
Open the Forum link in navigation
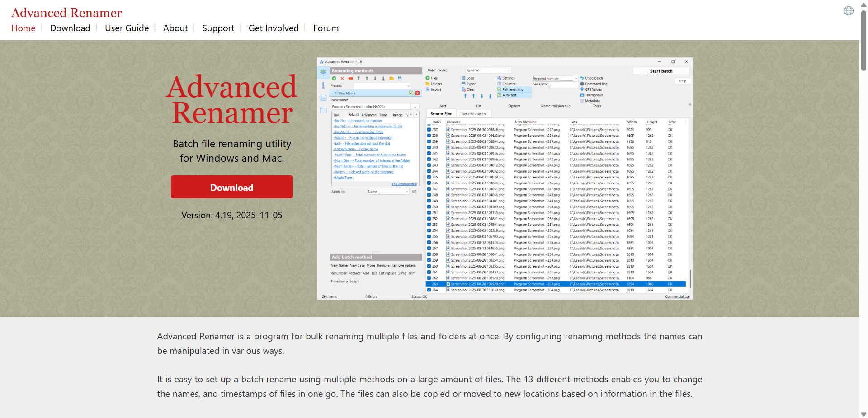(x=325, y=28)
